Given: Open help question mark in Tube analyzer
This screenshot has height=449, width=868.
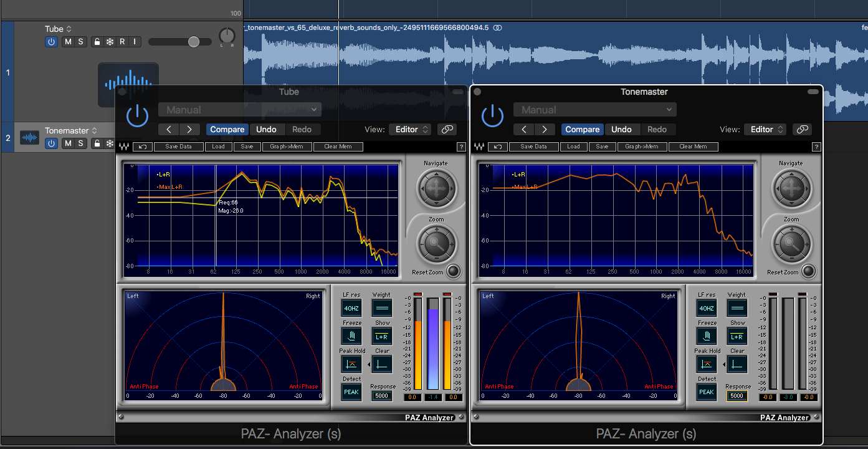Looking at the screenshot, I should [x=461, y=147].
